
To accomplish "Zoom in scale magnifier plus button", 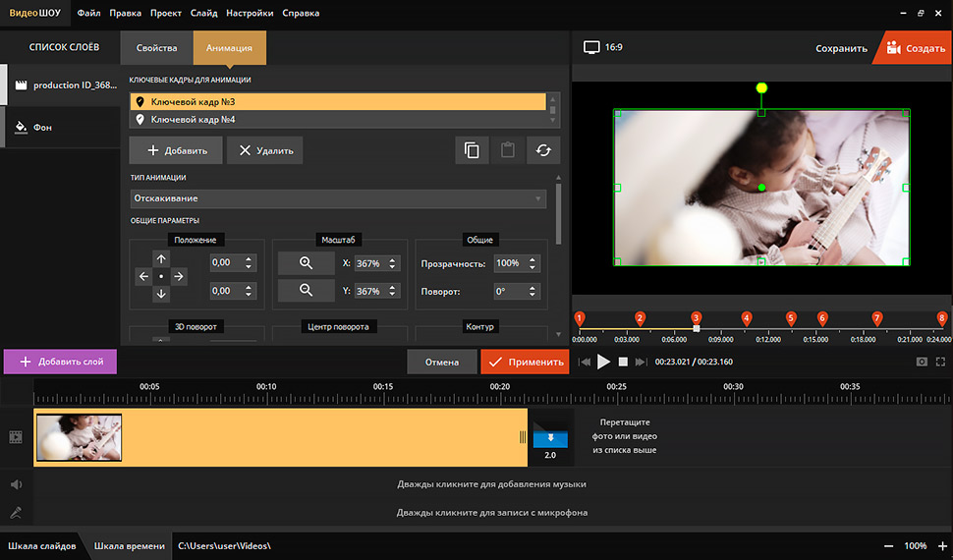I will (306, 263).
